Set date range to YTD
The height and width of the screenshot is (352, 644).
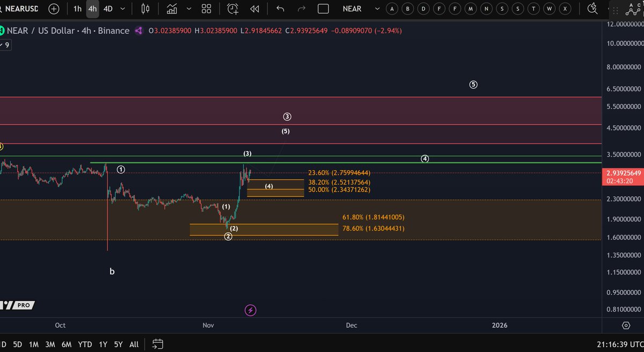tap(85, 344)
